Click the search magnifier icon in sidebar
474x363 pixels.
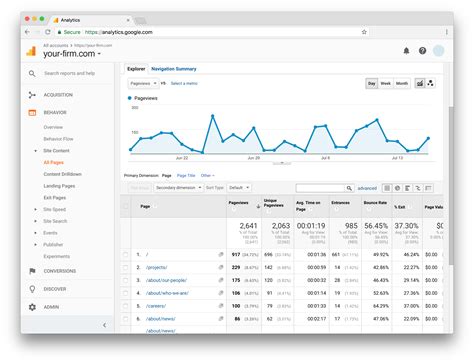click(32, 73)
